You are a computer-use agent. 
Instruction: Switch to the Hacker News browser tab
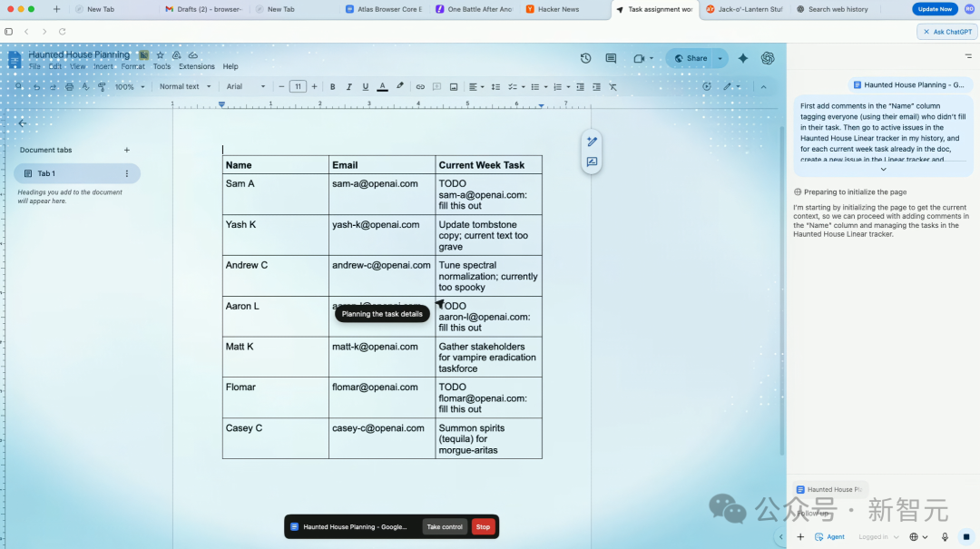pyautogui.click(x=558, y=9)
